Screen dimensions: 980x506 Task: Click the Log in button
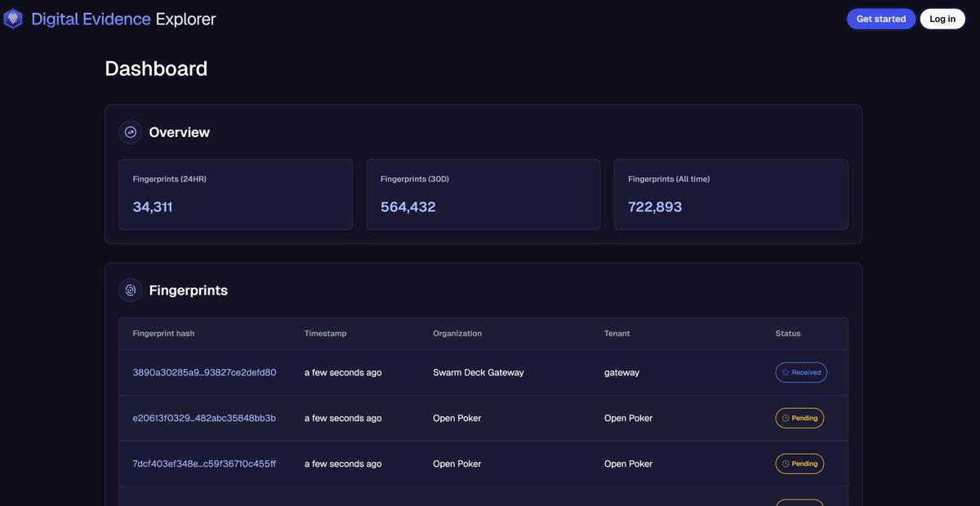[x=942, y=19]
